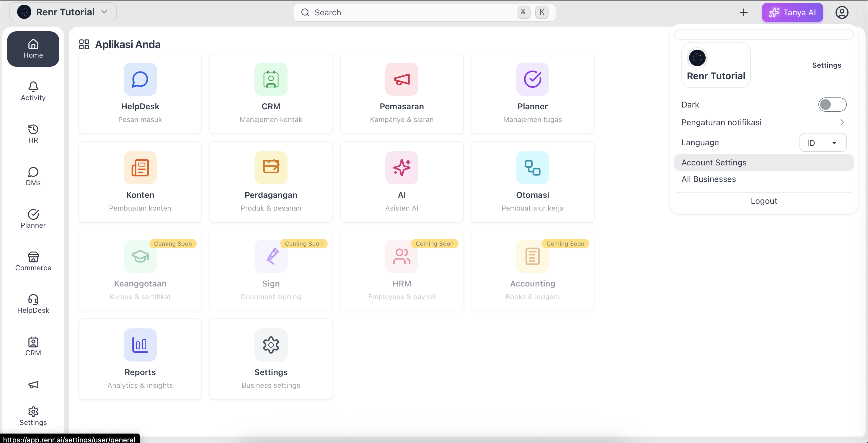Screen dimensions: 868x443
Task: Open the Perdagangan app icon
Action: pos(270,168)
